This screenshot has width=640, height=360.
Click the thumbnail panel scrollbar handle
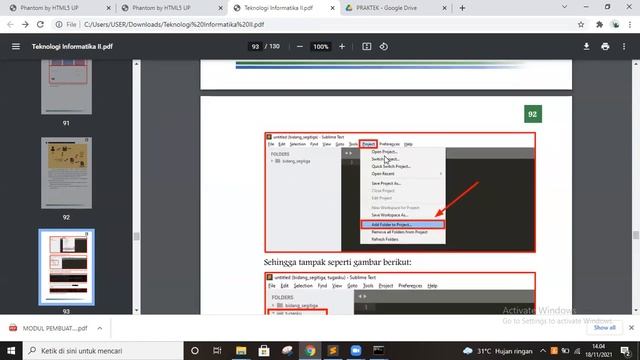click(136, 237)
